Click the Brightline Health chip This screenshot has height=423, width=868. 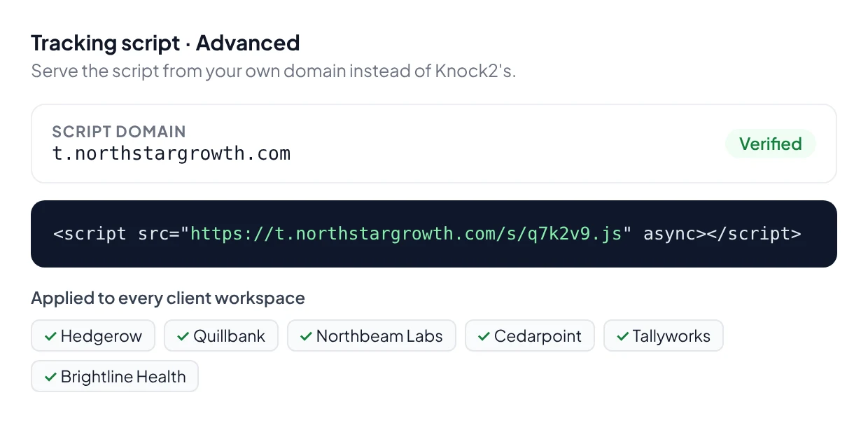tap(115, 377)
